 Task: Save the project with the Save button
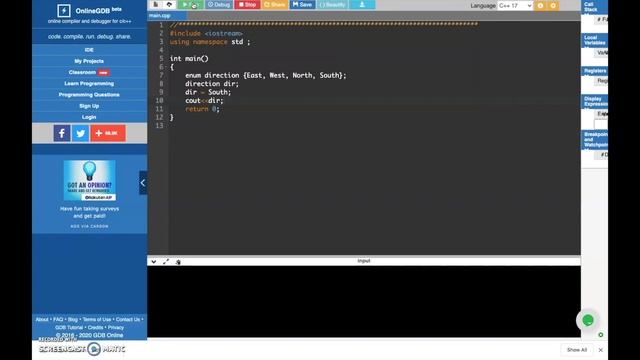pyautogui.click(x=302, y=4)
